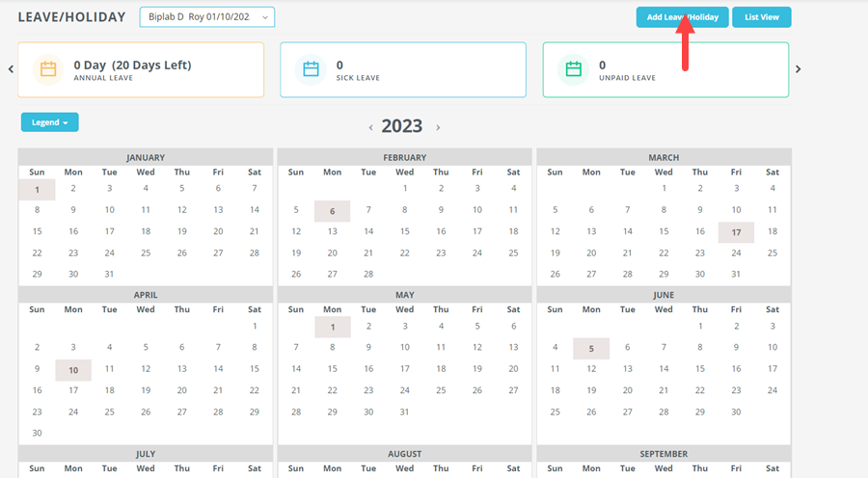868x478 pixels.
Task: Open the employee selector Biplab D Roy
Action: pos(207,17)
